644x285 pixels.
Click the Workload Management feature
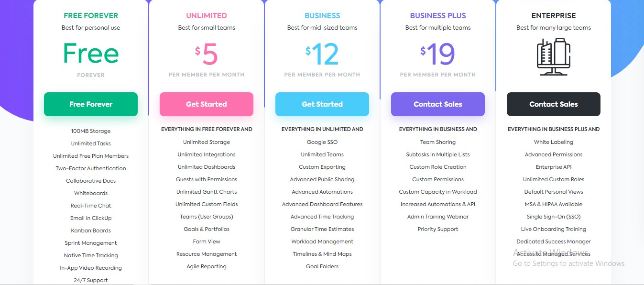tap(322, 241)
